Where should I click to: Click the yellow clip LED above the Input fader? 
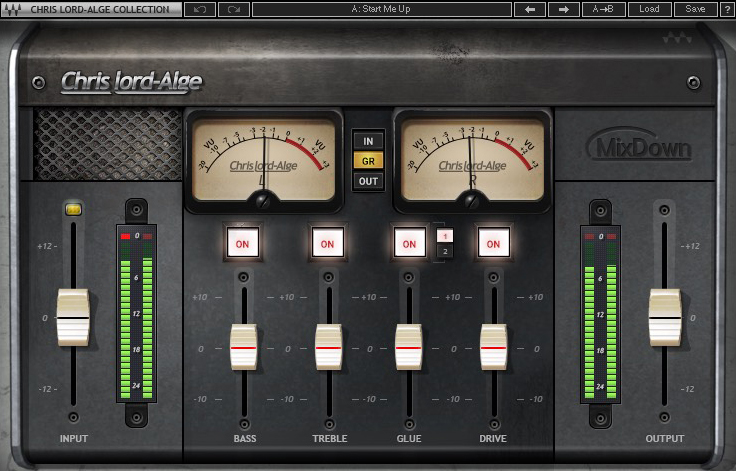point(72,209)
